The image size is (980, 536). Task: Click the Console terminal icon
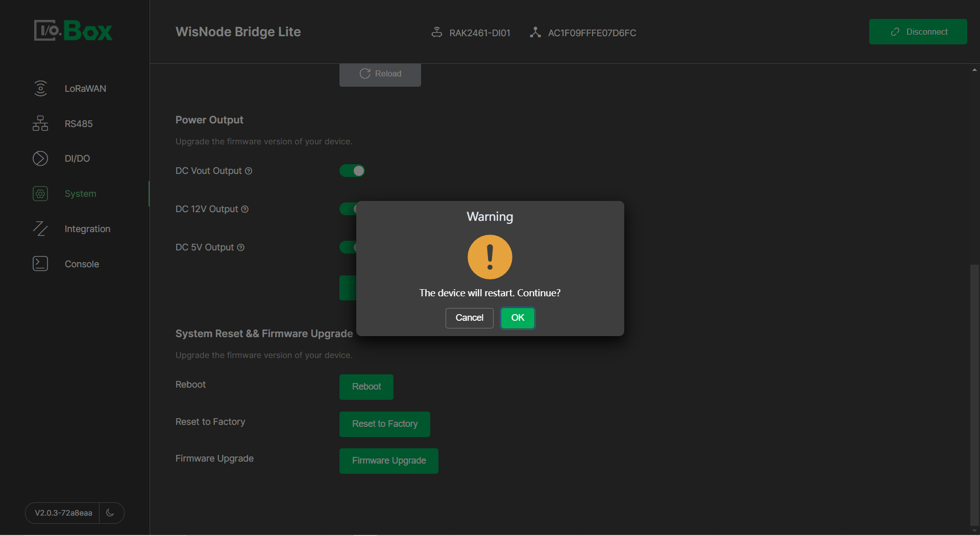click(x=40, y=264)
